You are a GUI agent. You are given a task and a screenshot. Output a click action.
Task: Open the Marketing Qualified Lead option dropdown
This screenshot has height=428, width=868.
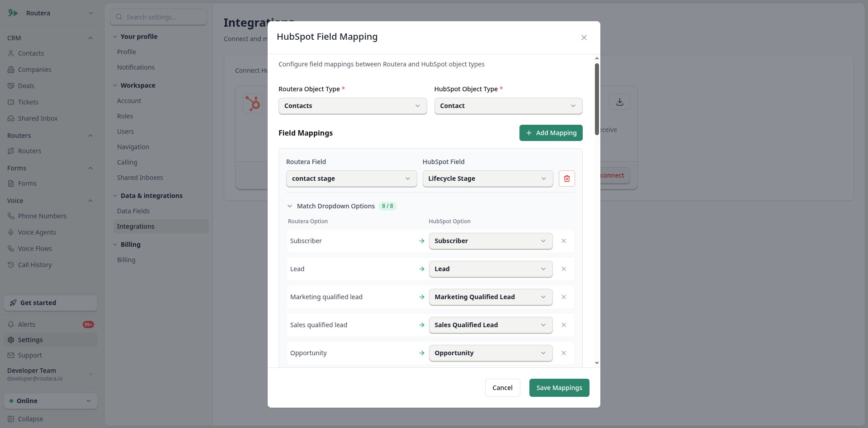pyautogui.click(x=491, y=297)
